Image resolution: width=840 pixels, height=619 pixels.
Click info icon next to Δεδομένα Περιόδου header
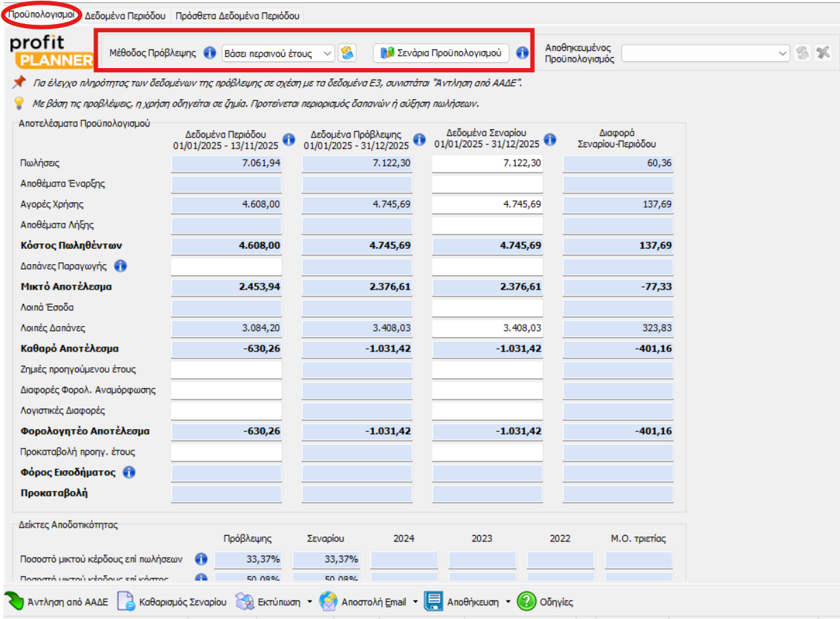289,140
